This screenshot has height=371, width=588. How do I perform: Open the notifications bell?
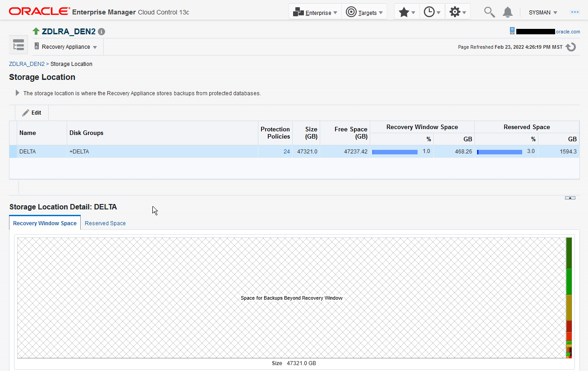coord(508,12)
